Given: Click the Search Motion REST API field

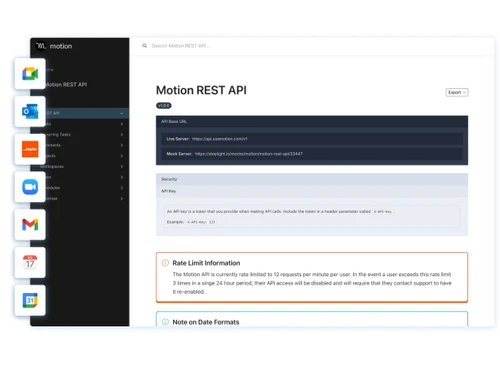Looking at the screenshot, I should [x=181, y=46].
